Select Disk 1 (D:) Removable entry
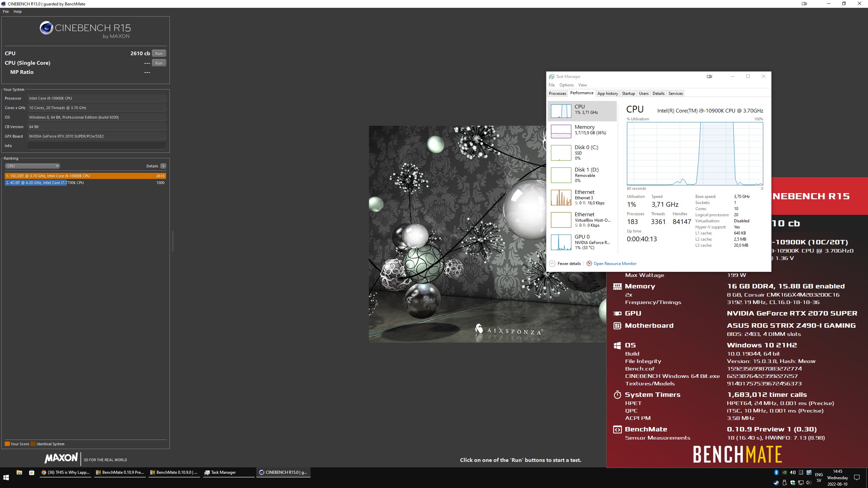The width and height of the screenshot is (868, 488). [582, 175]
